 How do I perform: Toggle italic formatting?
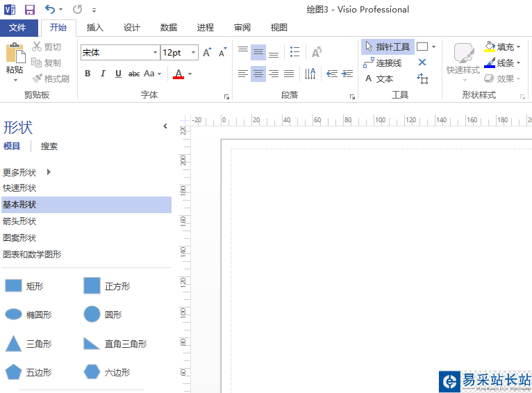(103, 74)
